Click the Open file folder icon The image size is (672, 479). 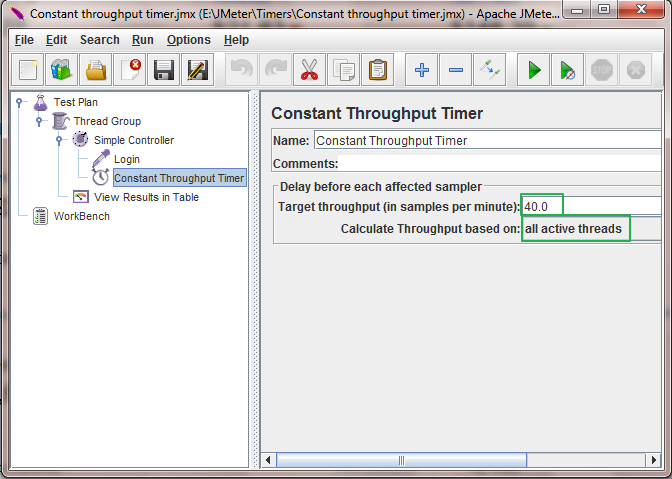coord(96,69)
